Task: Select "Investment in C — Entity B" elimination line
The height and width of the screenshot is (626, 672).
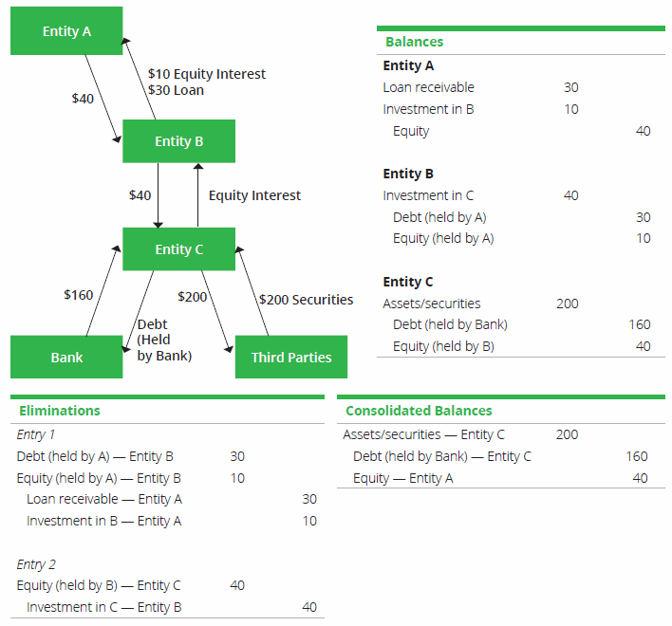Action: click(103, 607)
